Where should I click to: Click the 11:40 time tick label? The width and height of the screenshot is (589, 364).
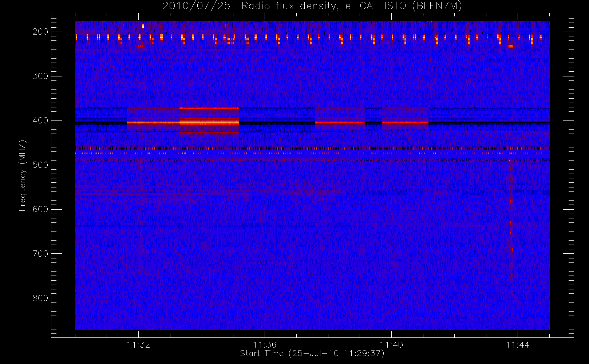coord(391,345)
